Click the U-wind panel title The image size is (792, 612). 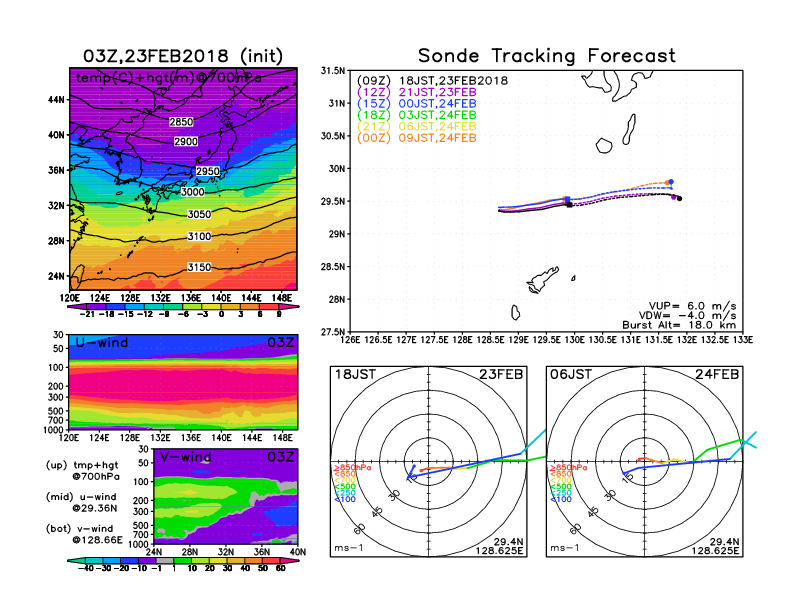(102, 342)
